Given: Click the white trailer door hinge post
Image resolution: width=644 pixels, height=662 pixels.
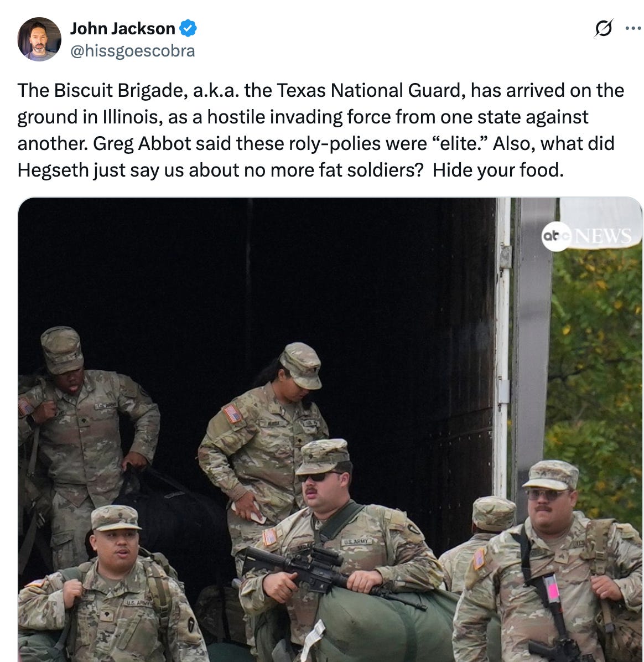Looking at the screenshot, I should point(502,346).
